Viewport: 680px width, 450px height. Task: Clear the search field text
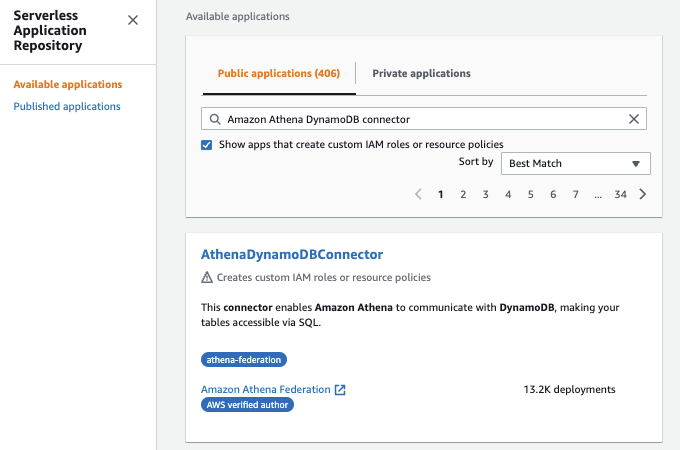point(633,119)
